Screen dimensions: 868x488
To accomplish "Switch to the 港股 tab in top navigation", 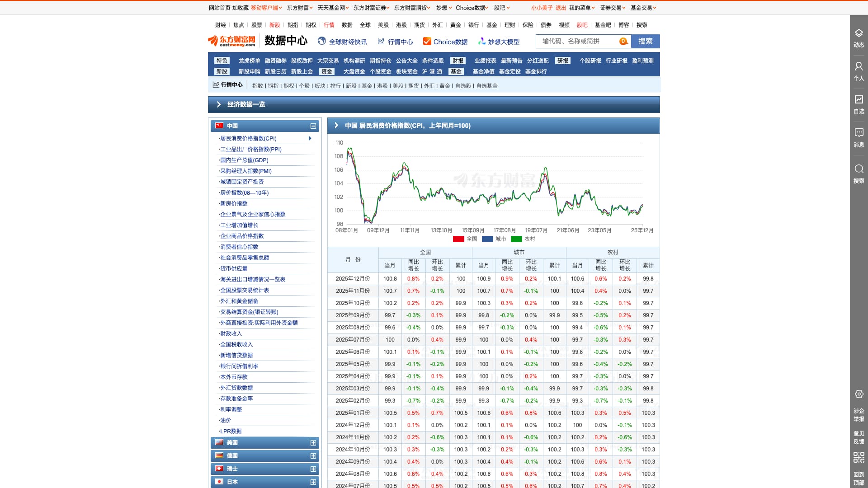I will [401, 25].
